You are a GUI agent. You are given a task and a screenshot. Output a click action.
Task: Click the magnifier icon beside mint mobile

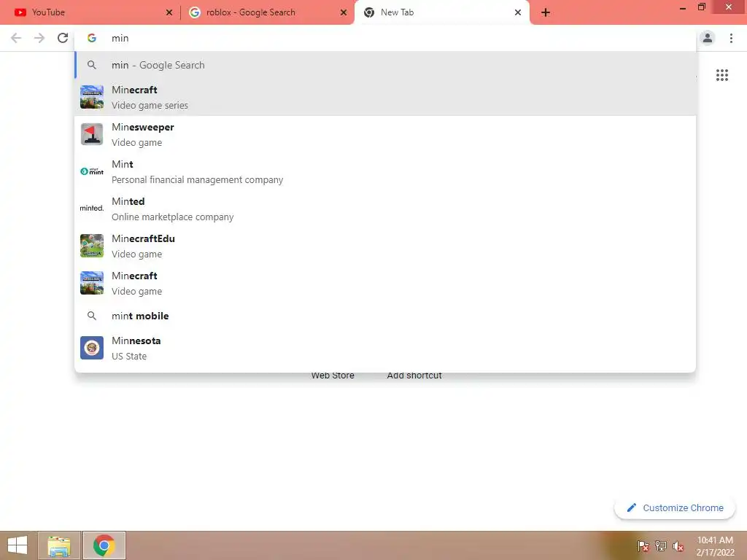[x=92, y=316]
